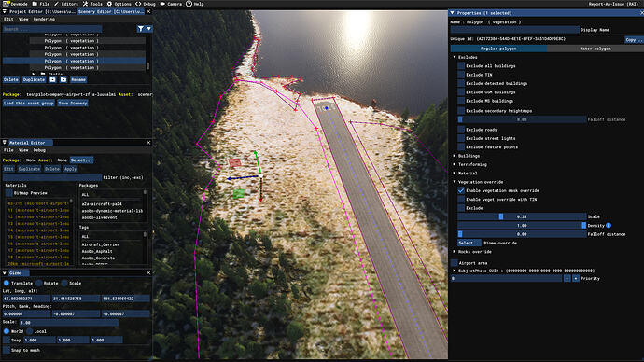The image size is (644, 362).
Task: Click the gizmo Scale value field
Action: click(x=69, y=323)
